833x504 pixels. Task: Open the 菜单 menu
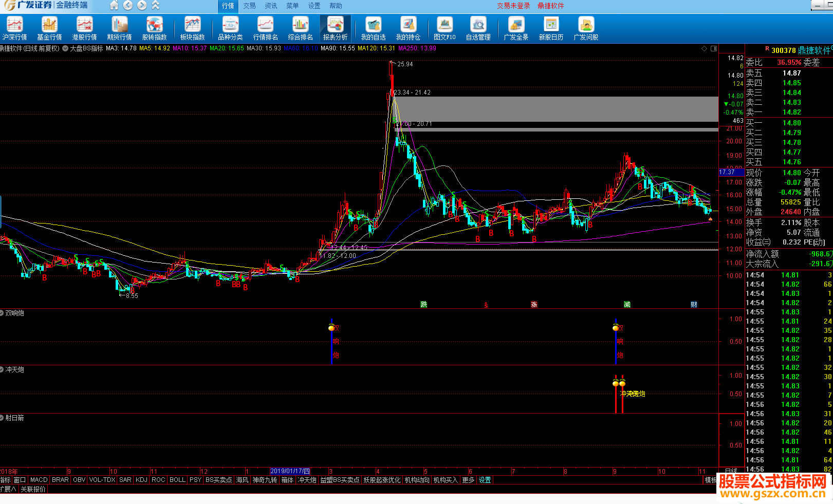[293, 6]
